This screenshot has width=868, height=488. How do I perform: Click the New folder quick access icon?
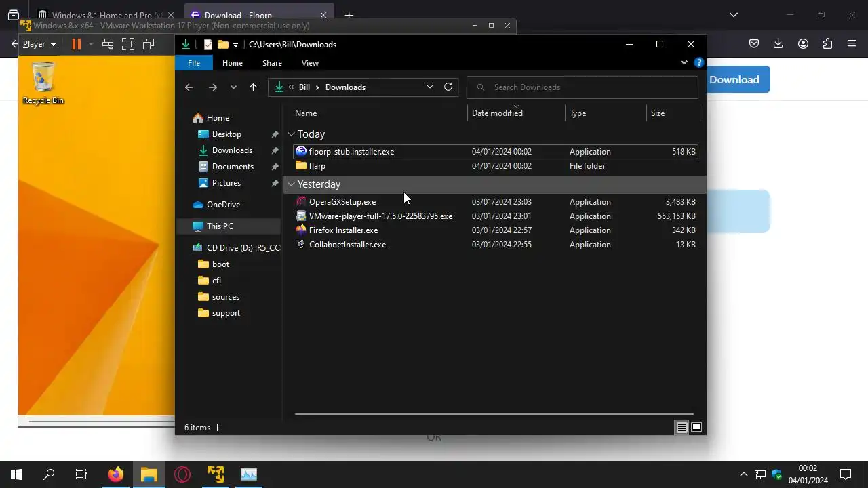pos(223,44)
